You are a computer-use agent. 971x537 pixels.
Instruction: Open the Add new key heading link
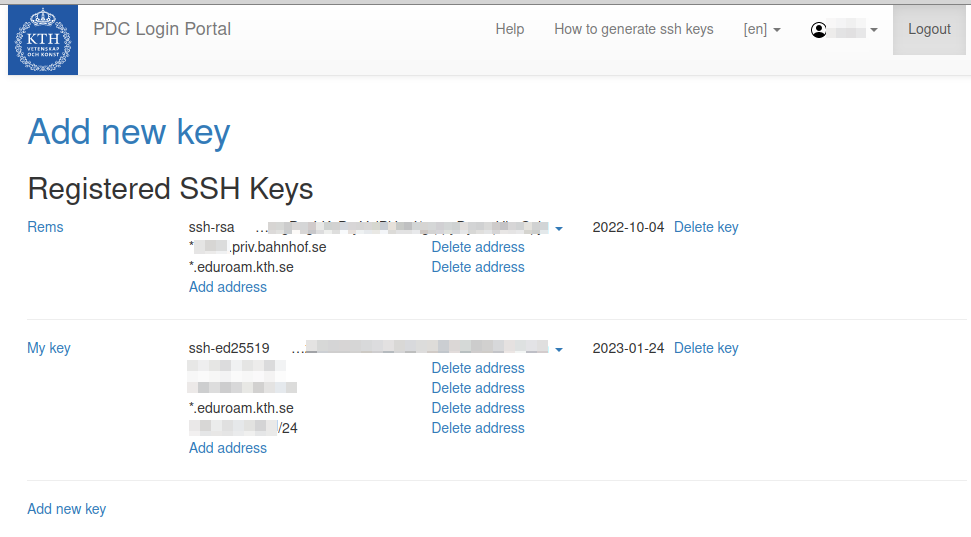point(129,132)
